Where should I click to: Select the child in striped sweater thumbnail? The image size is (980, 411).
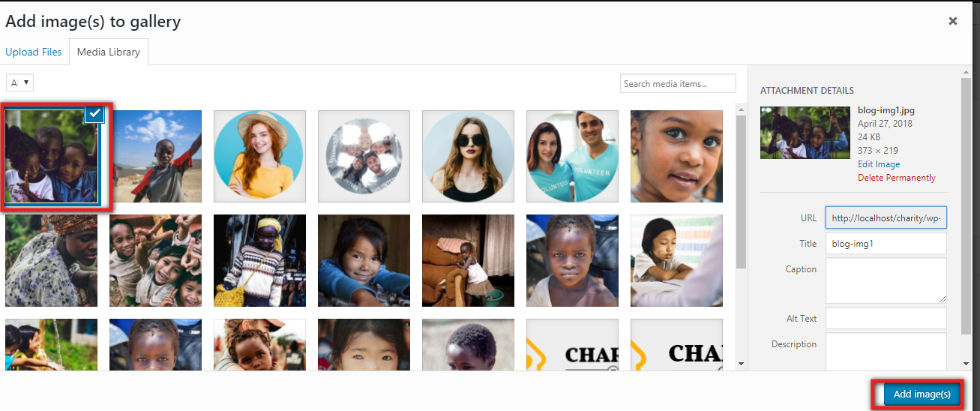tap(259, 260)
